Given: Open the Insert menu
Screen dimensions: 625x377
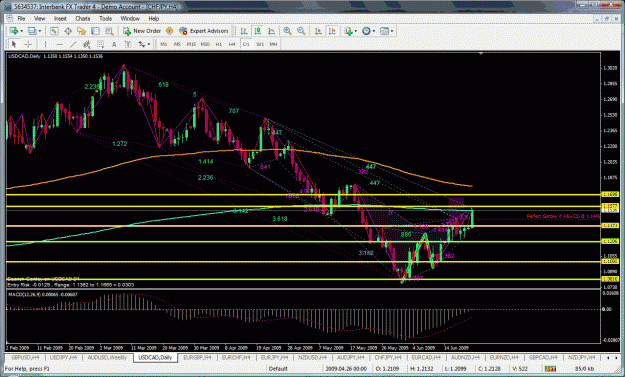Looking at the screenshot, I should tap(60, 18).
